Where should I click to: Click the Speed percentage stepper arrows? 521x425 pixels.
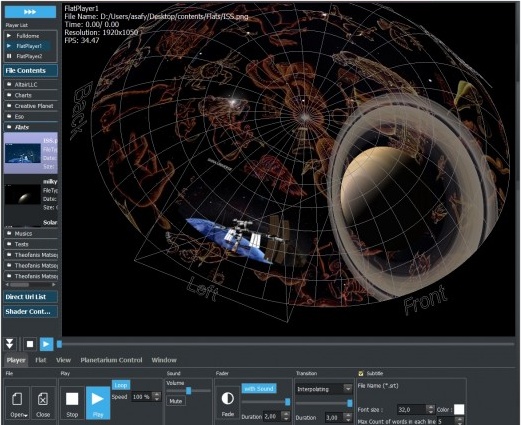pos(157,397)
